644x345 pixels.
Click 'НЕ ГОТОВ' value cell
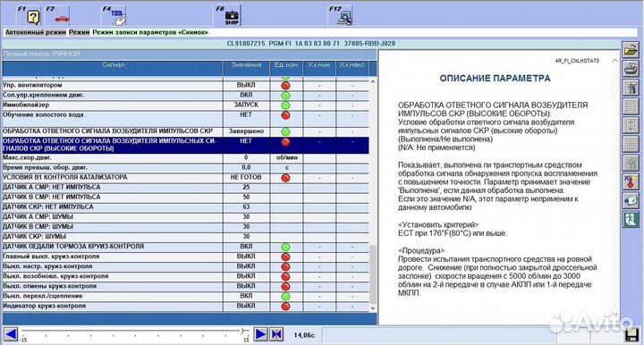click(x=246, y=178)
